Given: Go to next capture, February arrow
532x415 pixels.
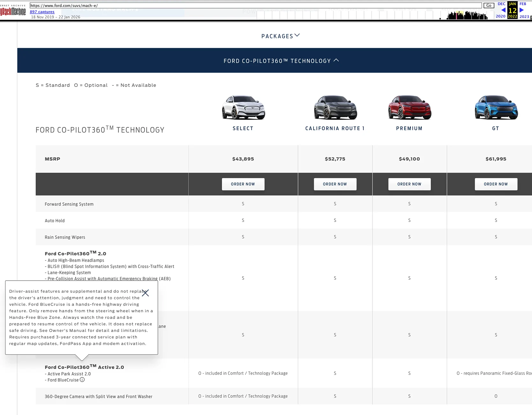Looking at the screenshot, I should coord(522,10).
